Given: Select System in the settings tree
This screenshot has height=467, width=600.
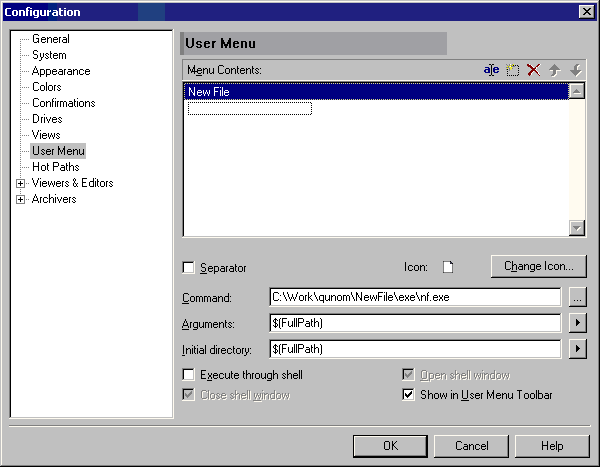Looking at the screenshot, I should pos(49,55).
